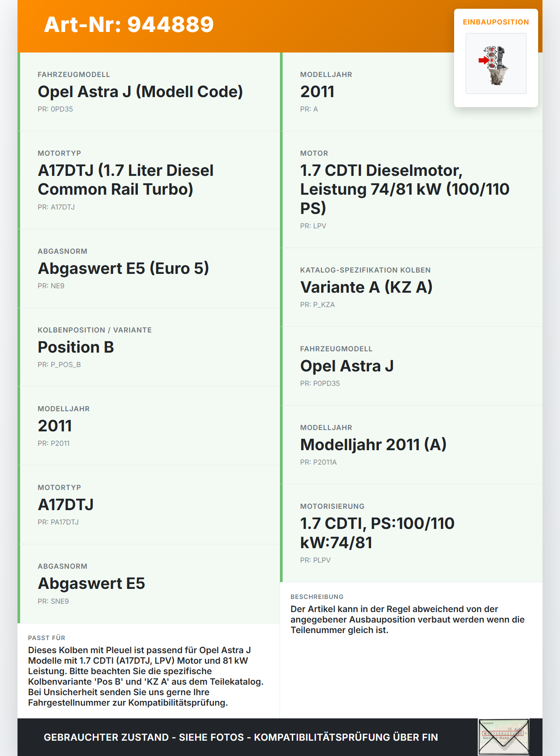Select the 'PR: P0PD35' code

(x=320, y=383)
